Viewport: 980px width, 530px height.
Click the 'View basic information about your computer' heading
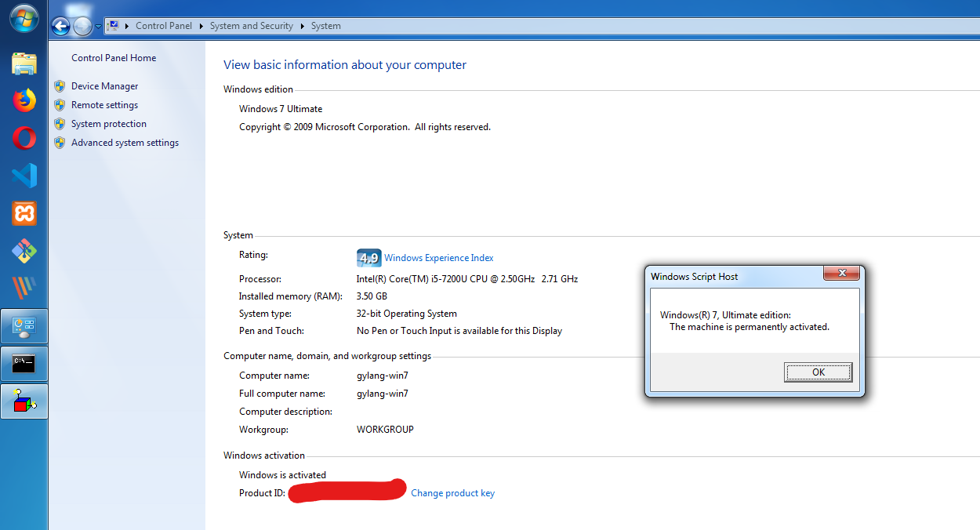coord(345,65)
